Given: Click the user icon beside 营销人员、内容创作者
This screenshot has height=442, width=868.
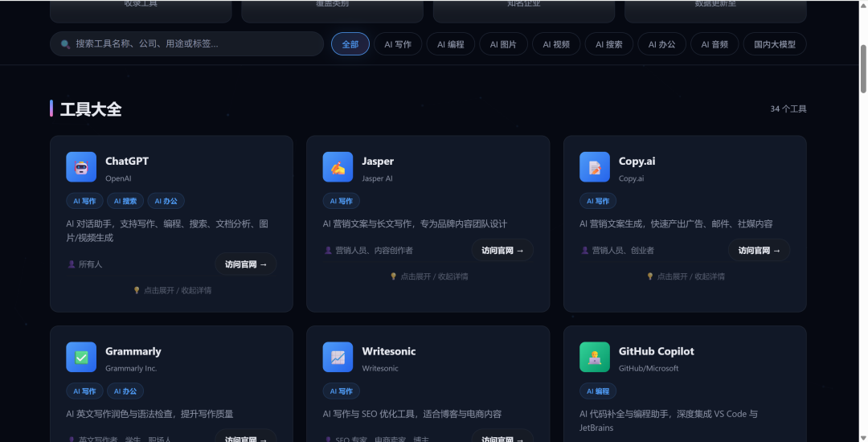Looking at the screenshot, I should 328,251.
